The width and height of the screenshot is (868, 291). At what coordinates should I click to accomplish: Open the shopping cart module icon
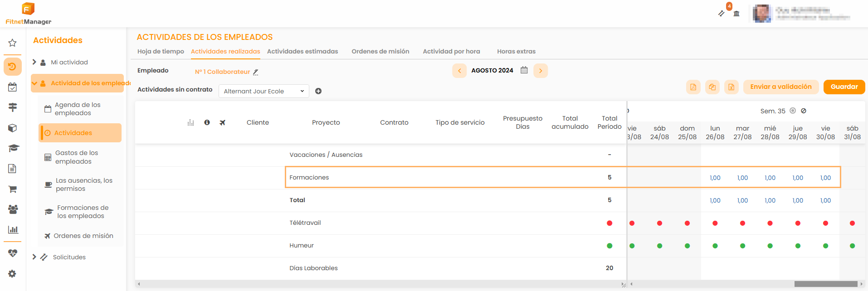point(13,189)
